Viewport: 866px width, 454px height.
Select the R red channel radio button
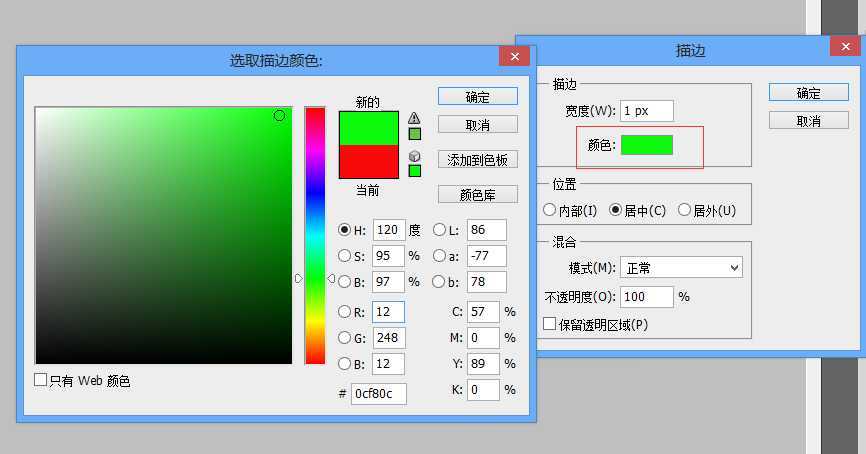pos(345,312)
